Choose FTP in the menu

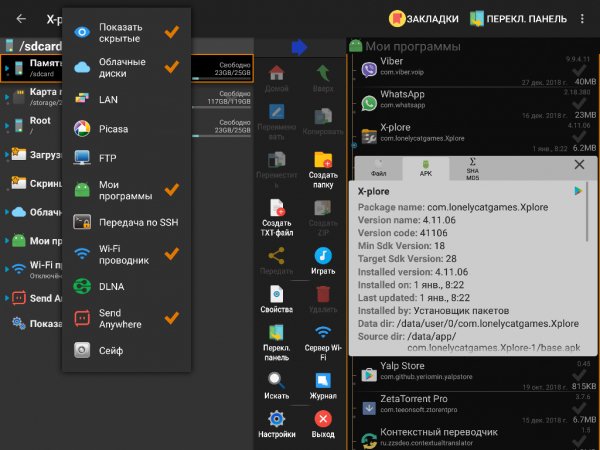click(x=126, y=158)
